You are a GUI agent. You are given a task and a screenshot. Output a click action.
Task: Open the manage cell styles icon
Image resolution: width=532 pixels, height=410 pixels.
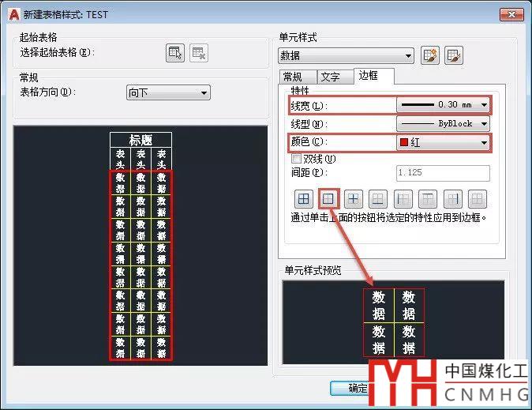tap(454, 55)
